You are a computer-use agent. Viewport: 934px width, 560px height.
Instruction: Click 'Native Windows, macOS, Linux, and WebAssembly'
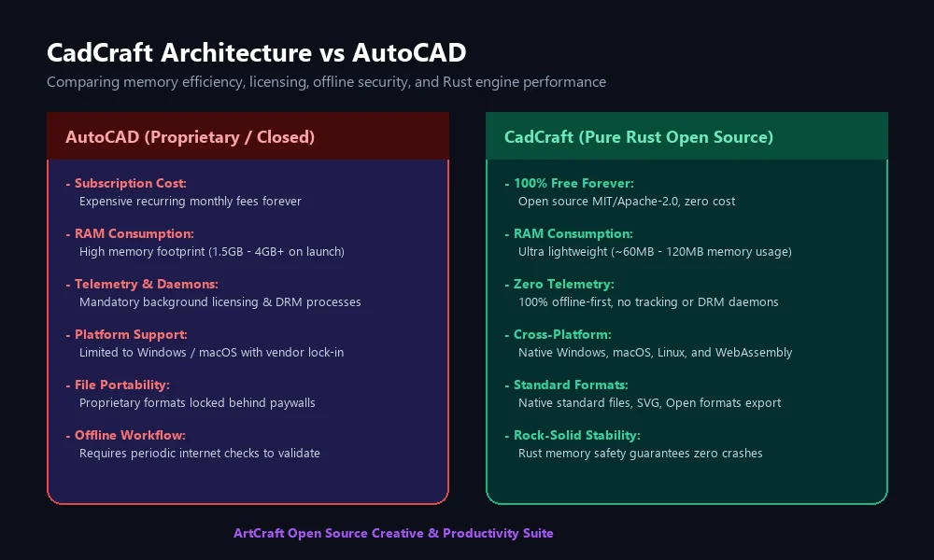pyautogui.click(x=656, y=352)
